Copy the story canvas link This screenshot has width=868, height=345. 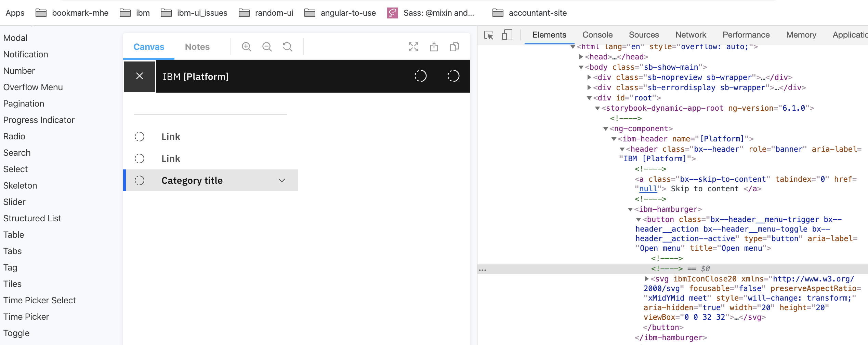pos(454,47)
